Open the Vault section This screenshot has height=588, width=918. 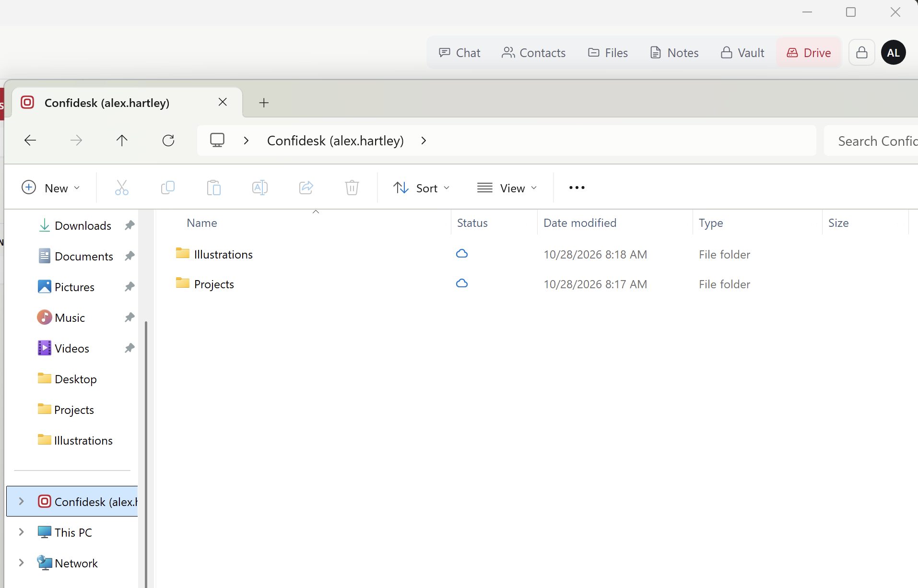point(742,53)
